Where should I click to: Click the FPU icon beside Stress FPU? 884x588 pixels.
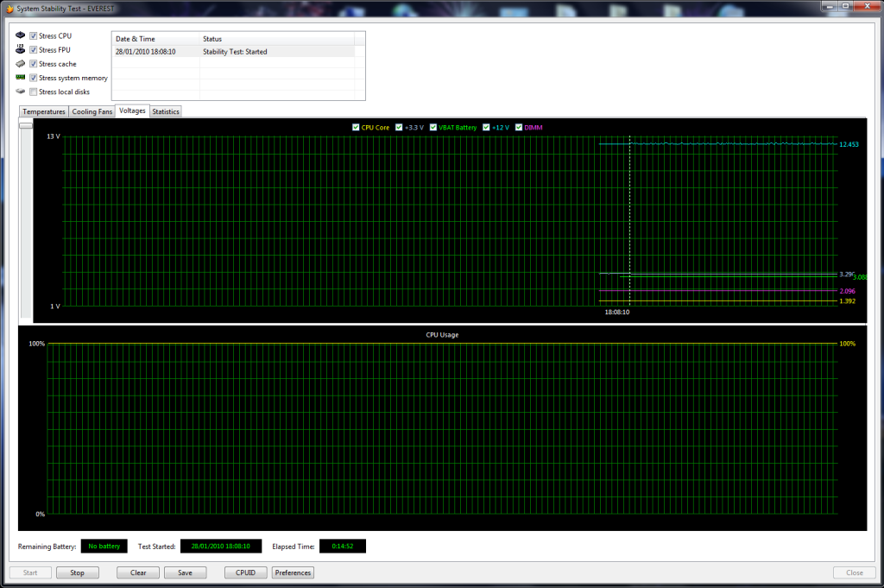(20, 50)
